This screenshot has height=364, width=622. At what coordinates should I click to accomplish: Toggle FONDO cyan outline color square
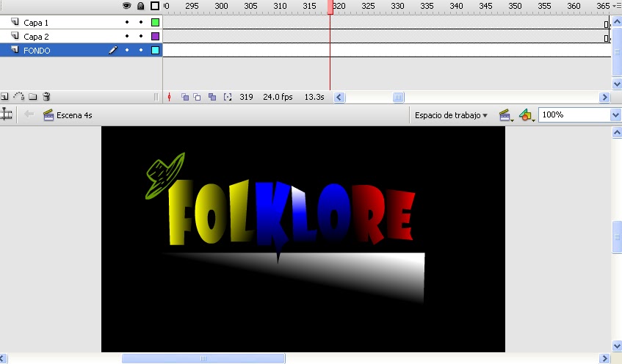(155, 50)
